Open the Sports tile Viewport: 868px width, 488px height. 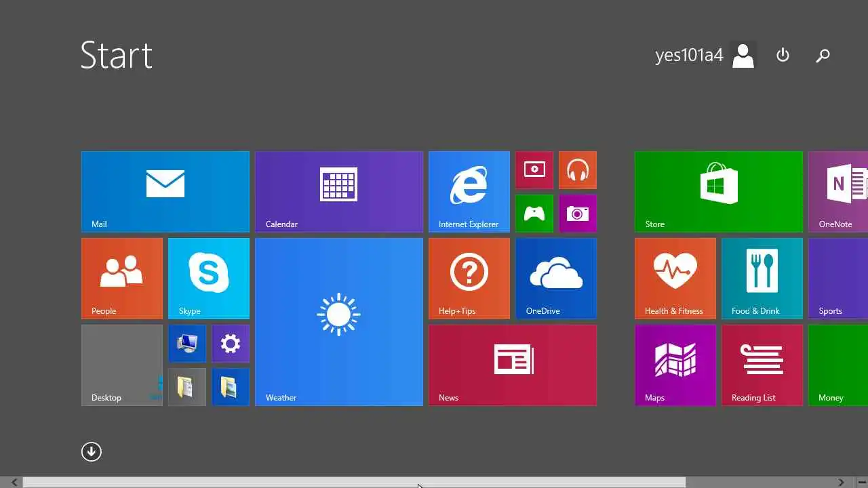point(838,279)
